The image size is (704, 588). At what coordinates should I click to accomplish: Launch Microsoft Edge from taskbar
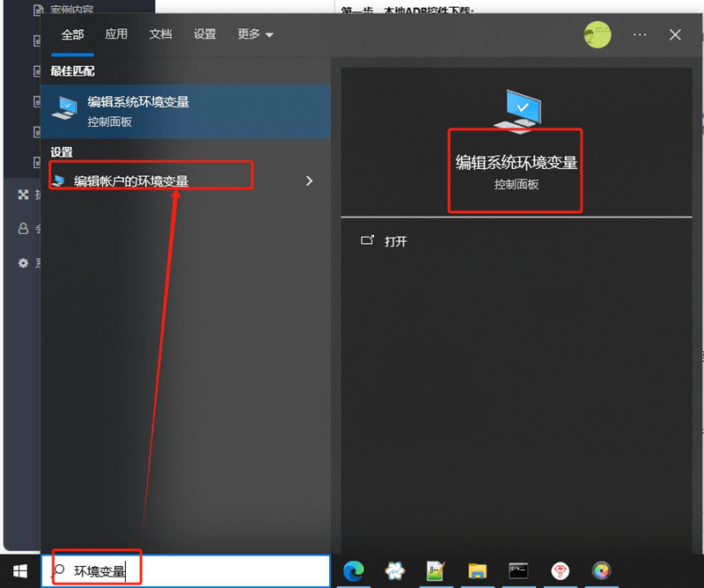[x=354, y=571]
